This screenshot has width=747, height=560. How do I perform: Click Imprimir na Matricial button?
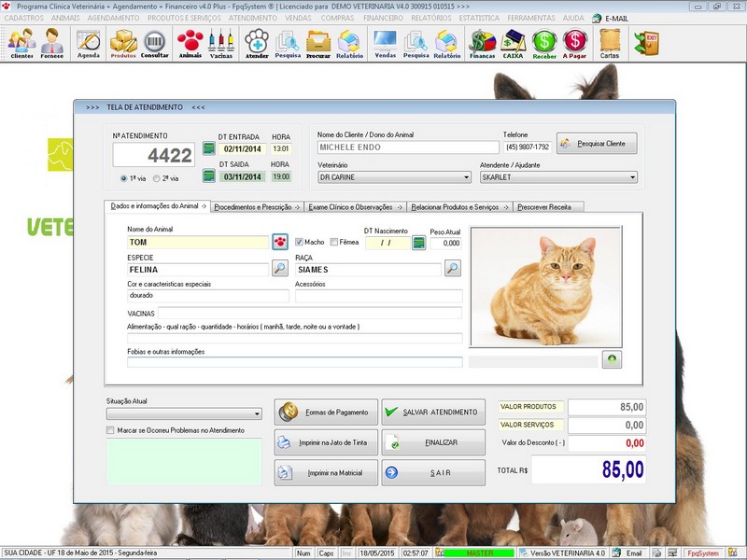(x=326, y=473)
